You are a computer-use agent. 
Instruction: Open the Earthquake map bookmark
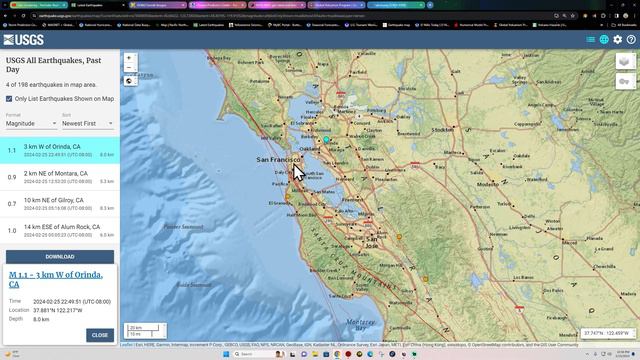396,25
